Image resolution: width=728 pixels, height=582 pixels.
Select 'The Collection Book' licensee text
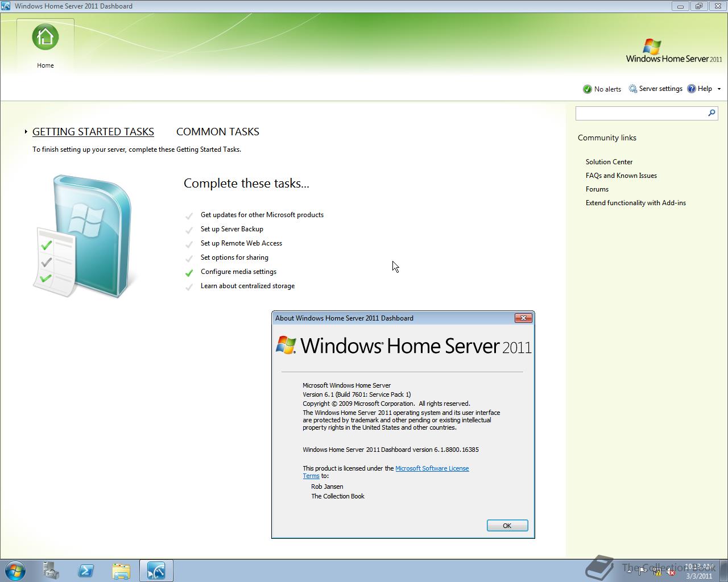click(x=338, y=496)
